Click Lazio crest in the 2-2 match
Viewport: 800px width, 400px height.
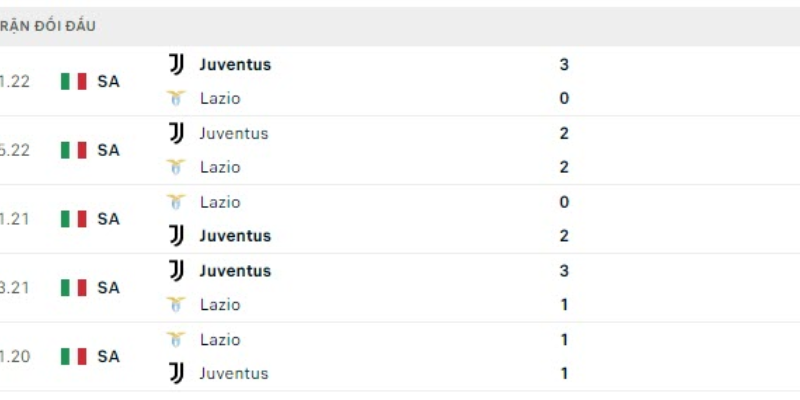176,167
